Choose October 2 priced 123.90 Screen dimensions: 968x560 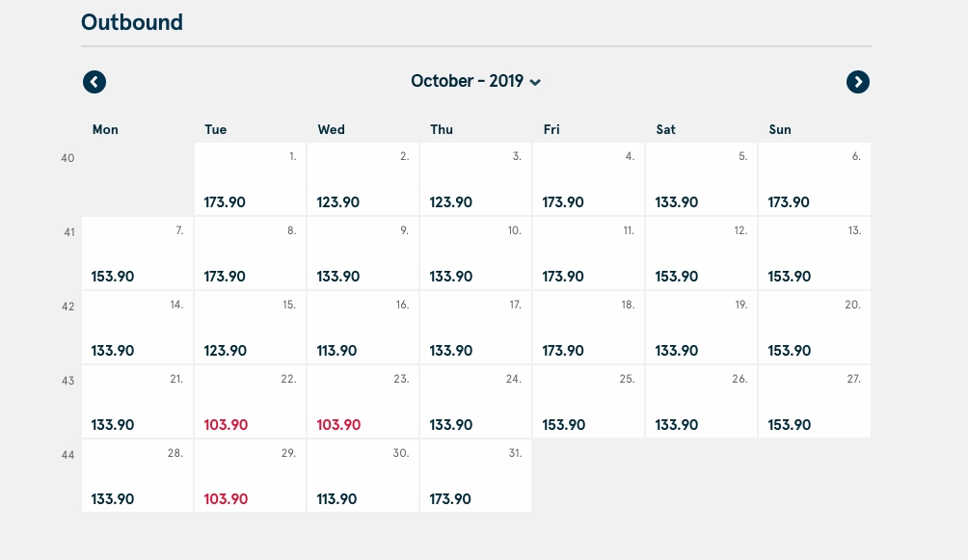pos(363,179)
